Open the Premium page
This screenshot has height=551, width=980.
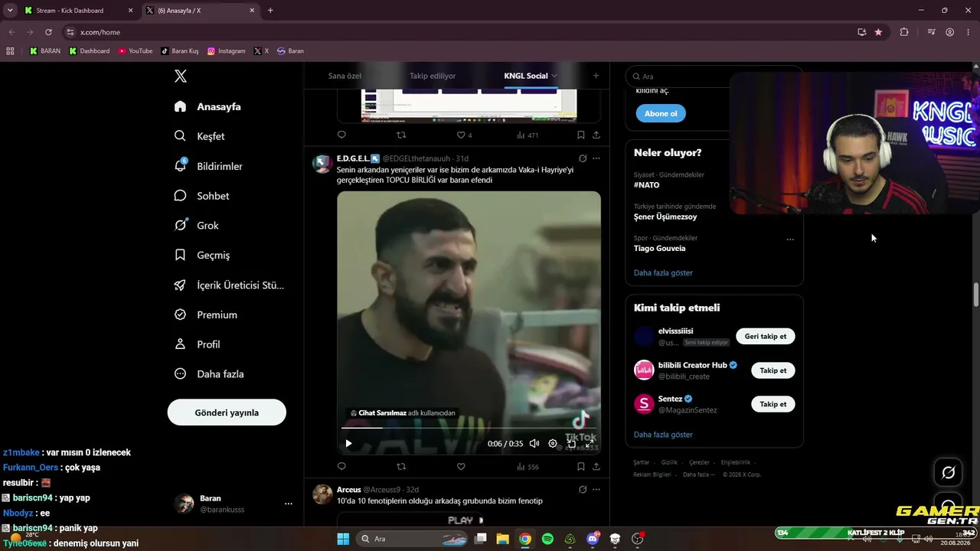click(x=205, y=315)
